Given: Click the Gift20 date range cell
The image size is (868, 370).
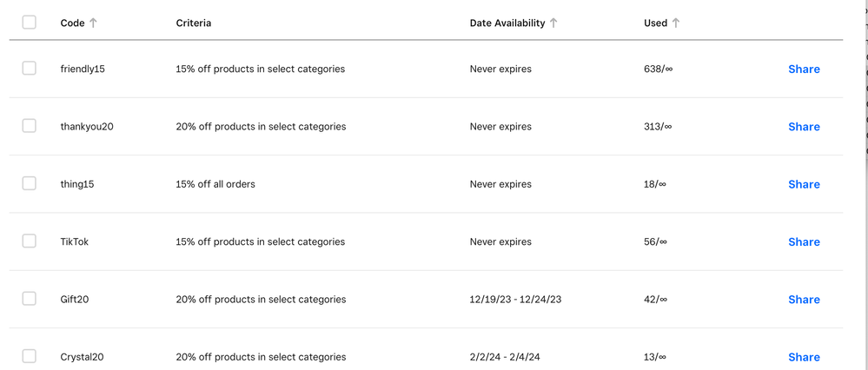Looking at the screenshot, I should [515, 300].
